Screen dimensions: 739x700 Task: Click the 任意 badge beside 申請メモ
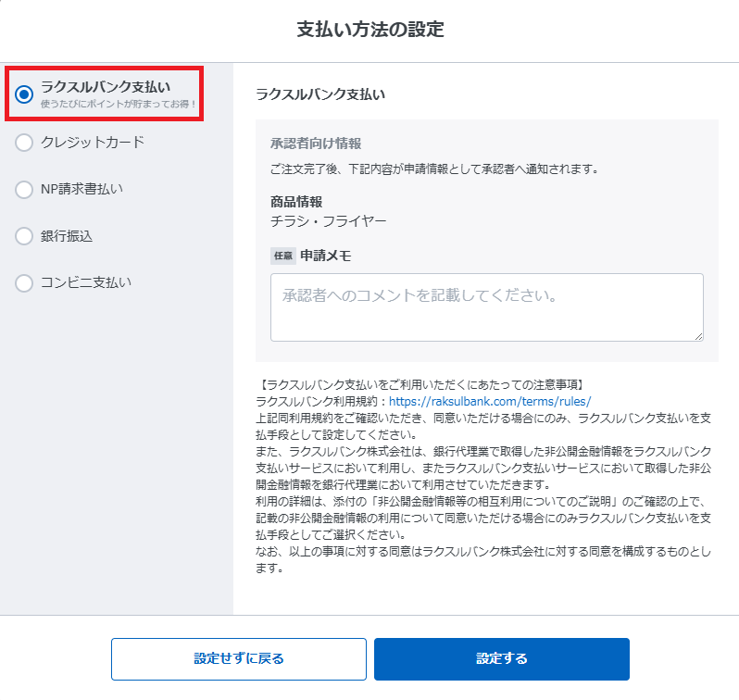point(283,256)
